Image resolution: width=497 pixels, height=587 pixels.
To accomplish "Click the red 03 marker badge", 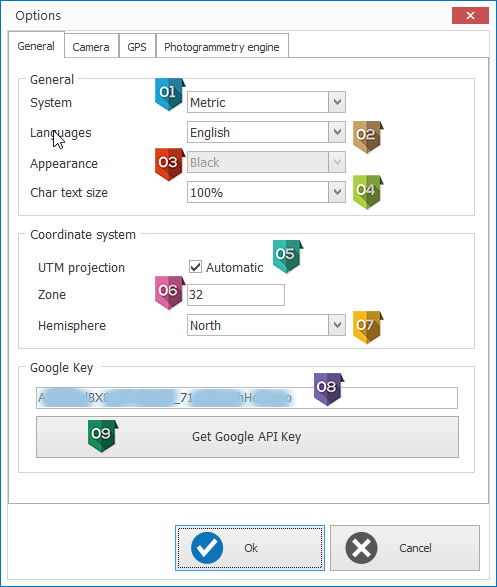I will tap(170, 164).
